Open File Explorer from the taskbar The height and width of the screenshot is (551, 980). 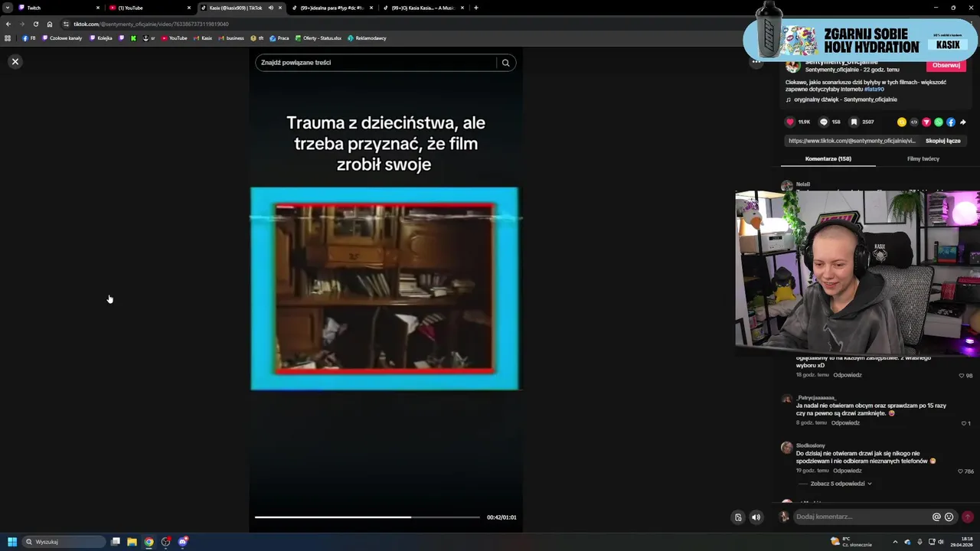click(132, 542)
